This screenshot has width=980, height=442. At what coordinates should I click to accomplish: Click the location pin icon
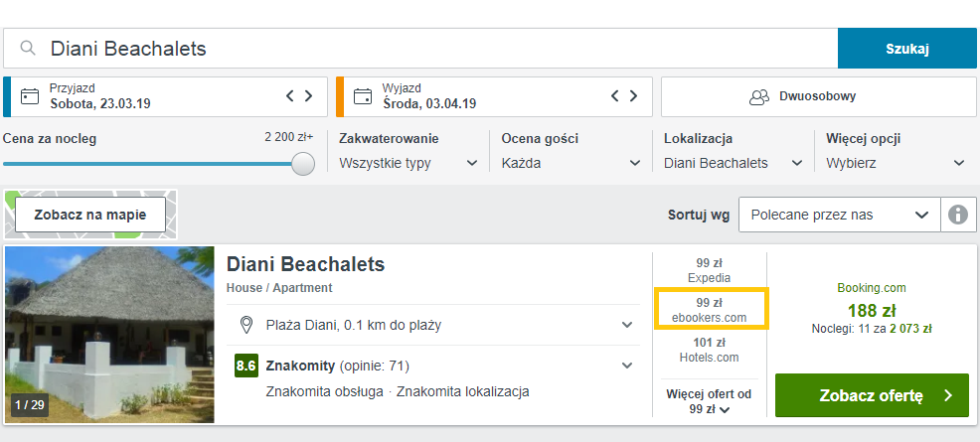coord(246,325)
